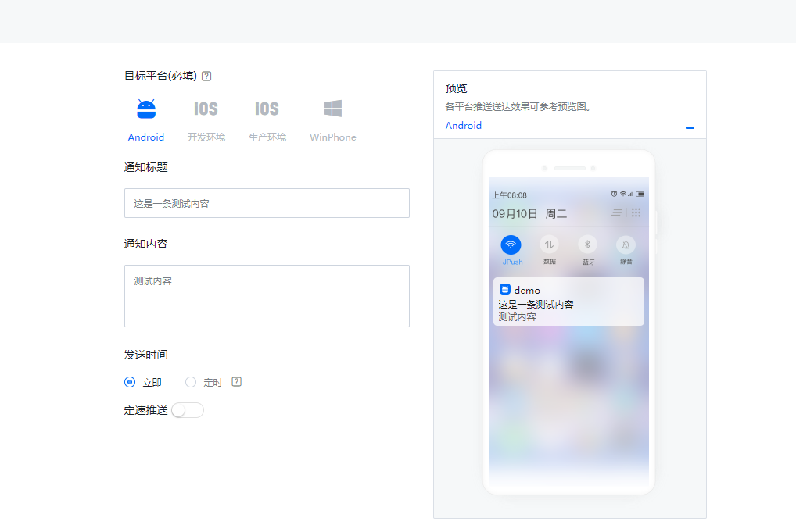Select the WinPhone platform icon
Viewport: 796px width, 532px height.
[x=333, y=109]
